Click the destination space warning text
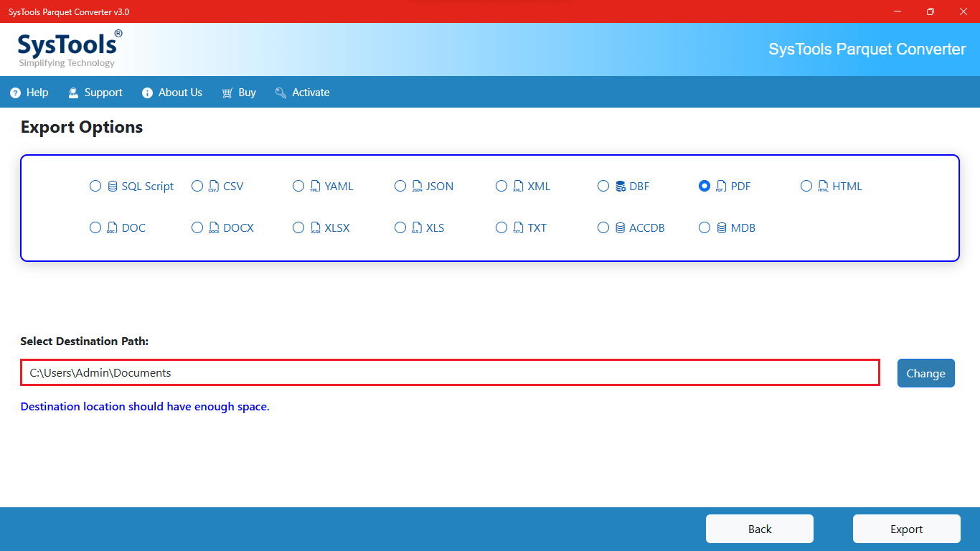Image resolution: width=980 pixels, height=551 pixels. point(145,407)
